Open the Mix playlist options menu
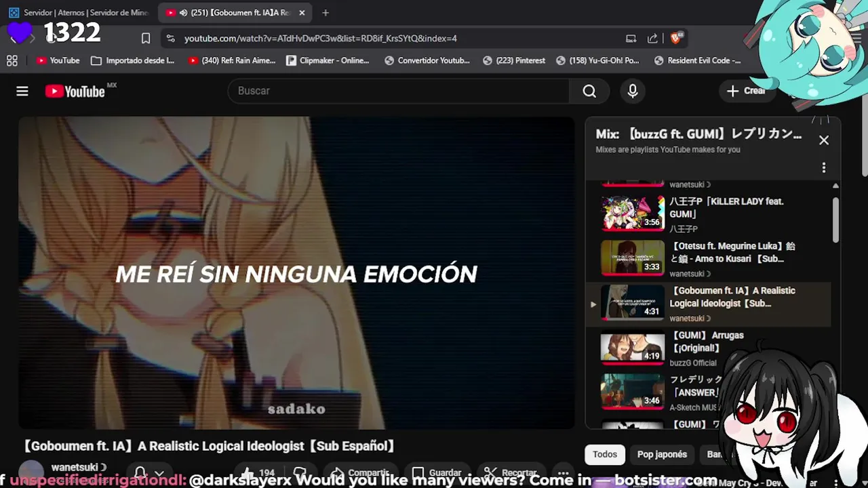Viewport: 868px width, 488px height. 824,167
